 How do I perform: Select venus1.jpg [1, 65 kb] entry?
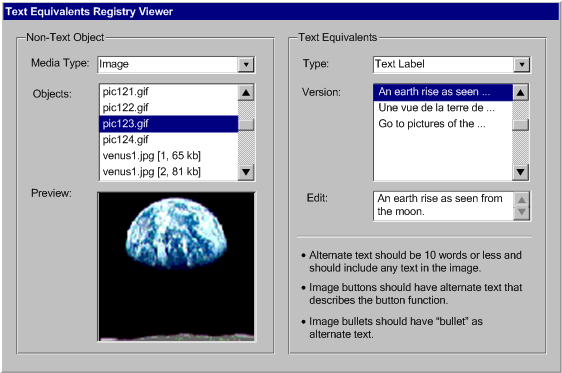pos(168,156)
